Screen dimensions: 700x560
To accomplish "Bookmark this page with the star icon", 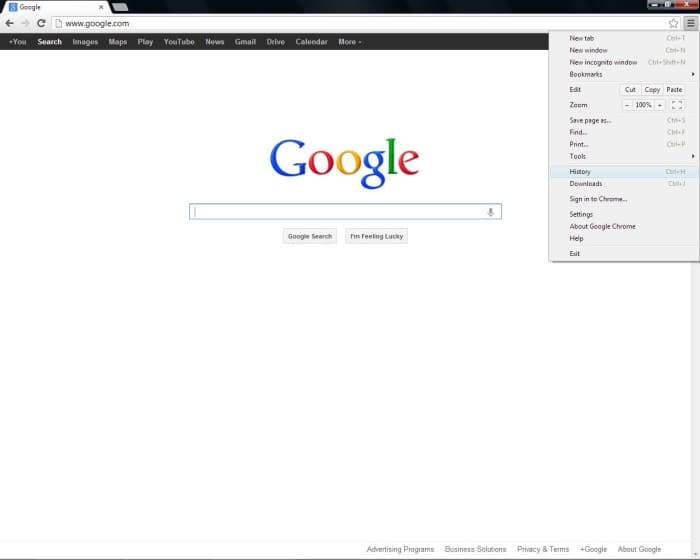I will pyautogui.click(x=673, y=23).
